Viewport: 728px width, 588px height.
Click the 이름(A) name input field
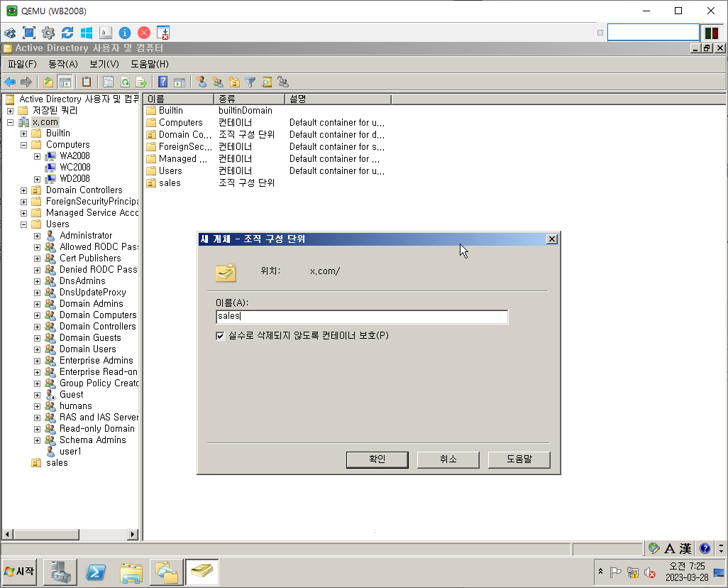362,317
